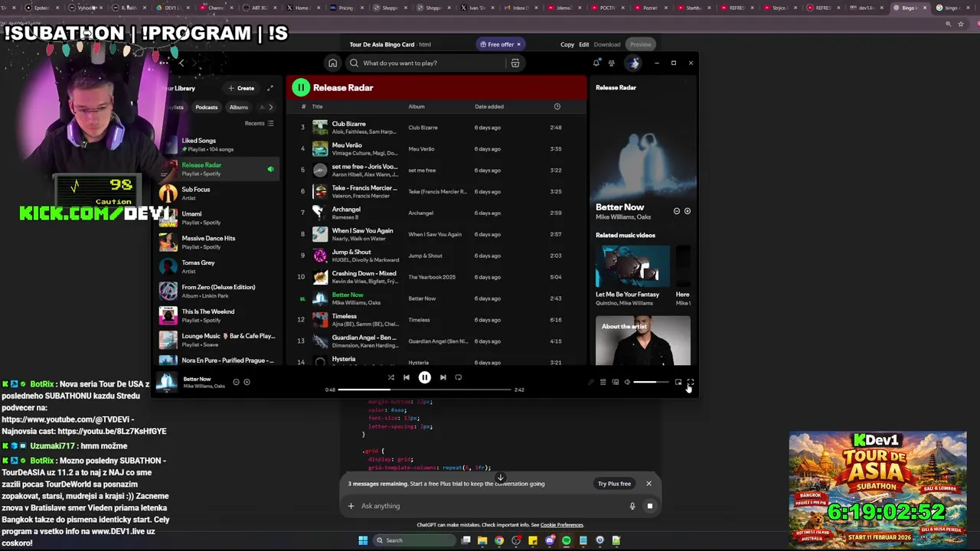
Task: Open Lounge Music Bar & Cafe playlist
Action: [217, 341]
